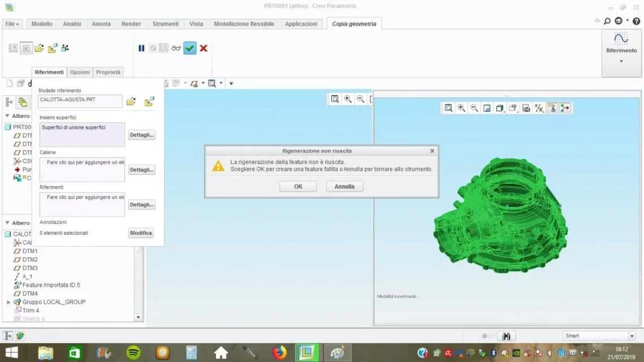Open Firefox from the Windows taskbar
The image size is (644, 362).
280,352
